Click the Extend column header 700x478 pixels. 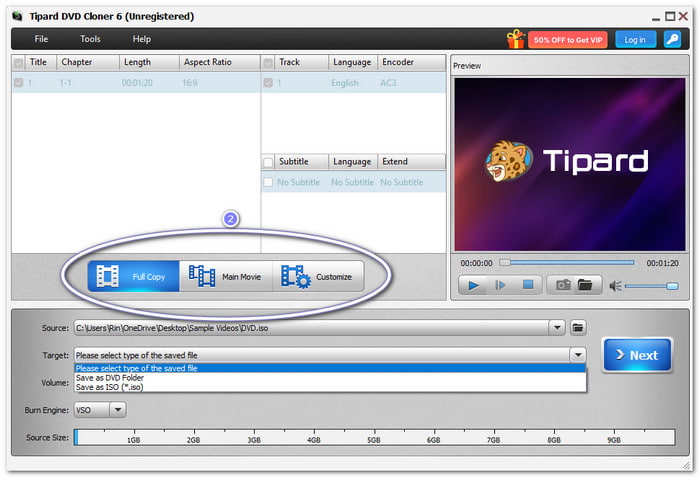(x=411, y=161)
